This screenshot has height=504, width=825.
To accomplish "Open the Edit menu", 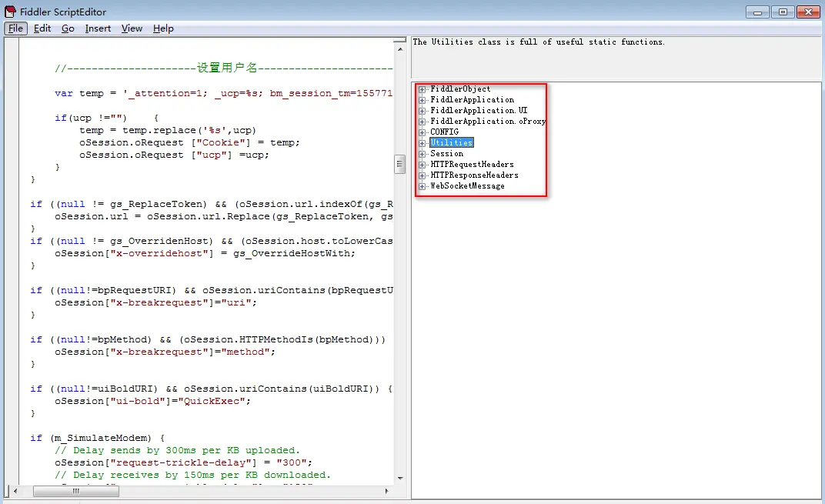I will pyautogui.click(x=42, y=28).
